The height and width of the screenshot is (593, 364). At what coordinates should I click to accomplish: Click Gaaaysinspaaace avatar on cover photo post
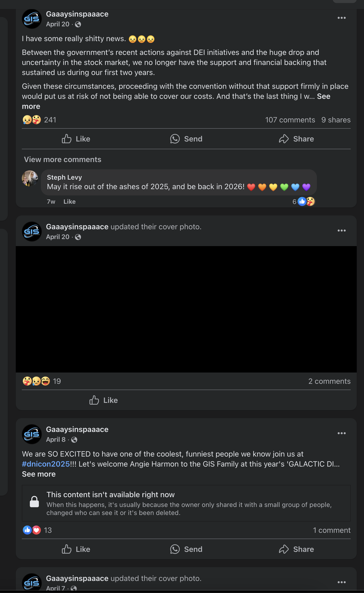coord(32,232)
